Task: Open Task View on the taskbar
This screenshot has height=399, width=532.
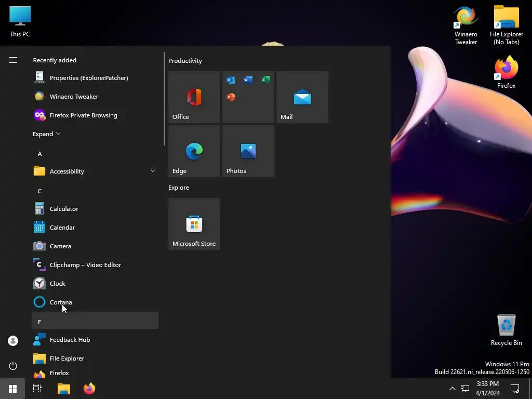Action: point(37,389)
